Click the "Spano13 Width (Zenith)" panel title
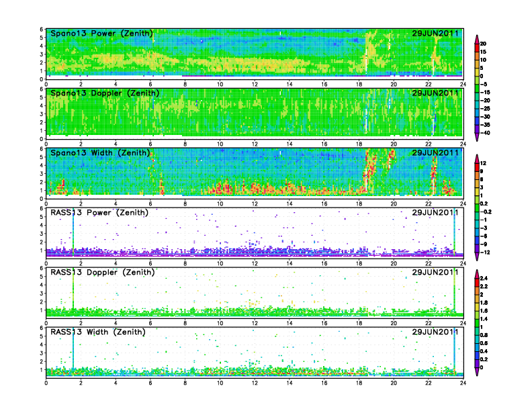The width and height of the screenshot is (532, 411). [100, 153]
